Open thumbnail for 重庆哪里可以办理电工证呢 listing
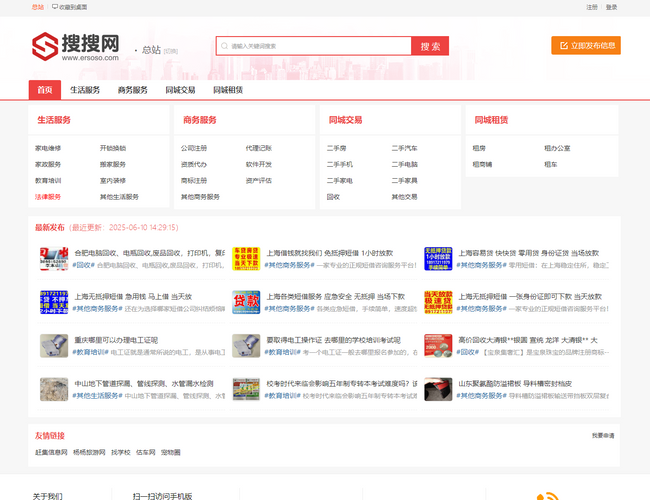Viewport: 650px width, 500px height. click(54, 346)
